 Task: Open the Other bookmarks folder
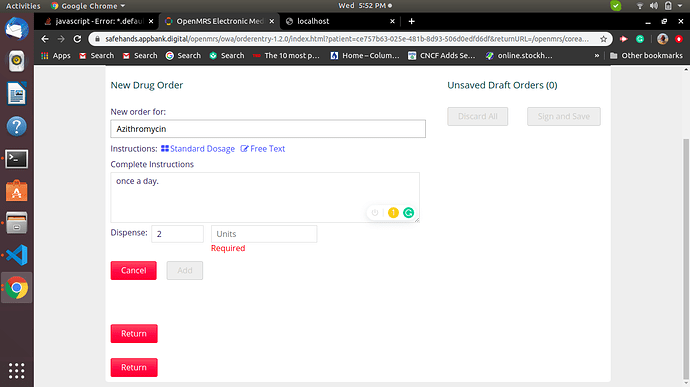tap(646, 55)
